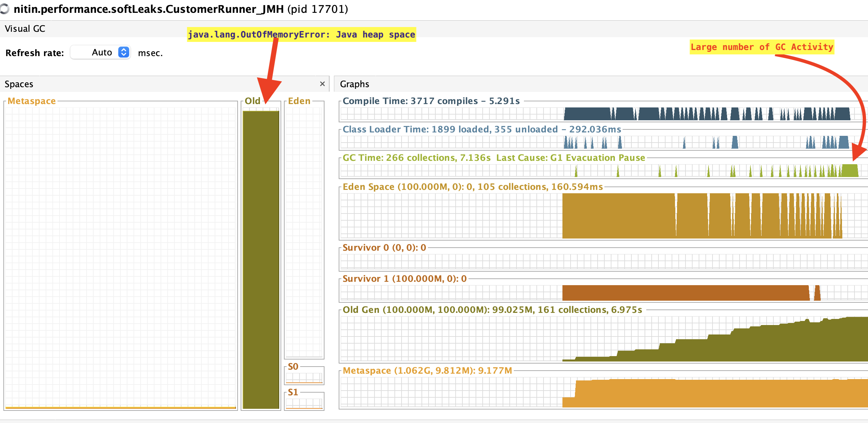Click the Old Gen usage graph
This screenshot has height=423, width=868.
click(603, 339)
